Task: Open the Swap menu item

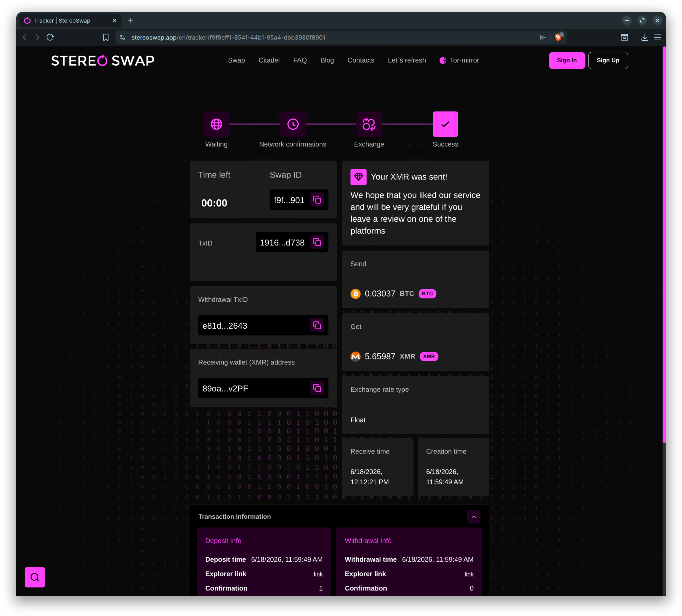Action: pyautogui.click(x=236, y=60)
